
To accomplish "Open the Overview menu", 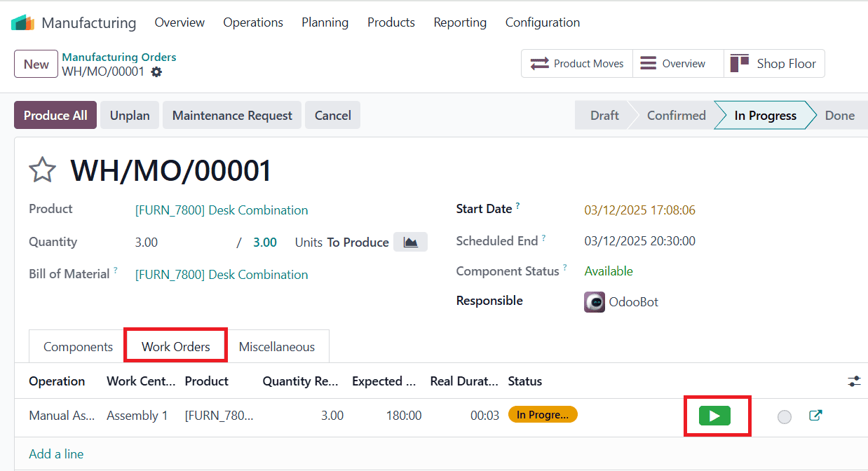I will [x=179, y=22].
